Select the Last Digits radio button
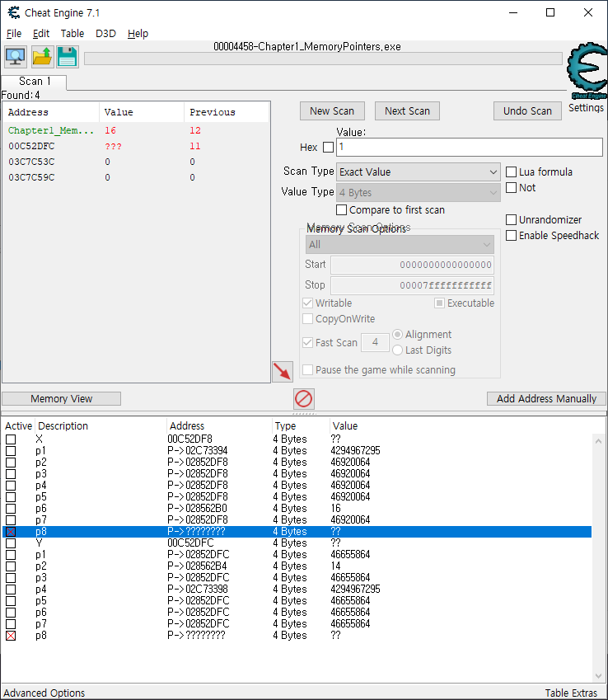Image resolution: width=608 pixels, height=700 pixels. (397, 350)
